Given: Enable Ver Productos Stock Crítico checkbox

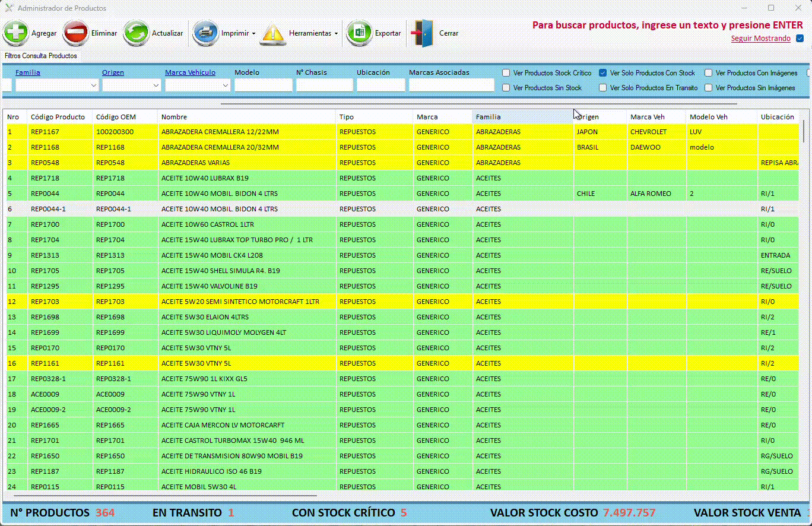Looking at the screenshot, I should coord(506,73).
